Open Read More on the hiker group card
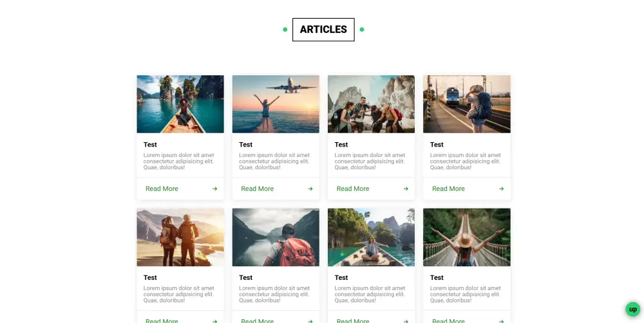The width and height of the screenshot is (644, 323). point(353,189)
